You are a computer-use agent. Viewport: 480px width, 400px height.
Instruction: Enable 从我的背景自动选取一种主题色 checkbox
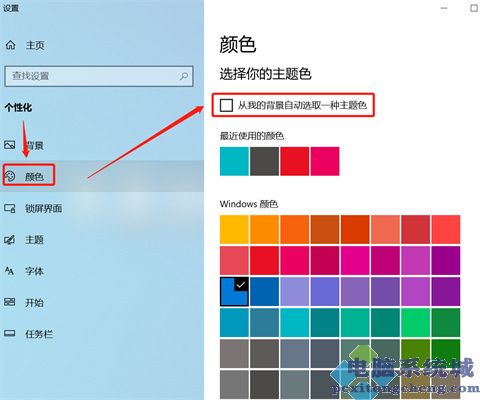[x=226, y=105]
